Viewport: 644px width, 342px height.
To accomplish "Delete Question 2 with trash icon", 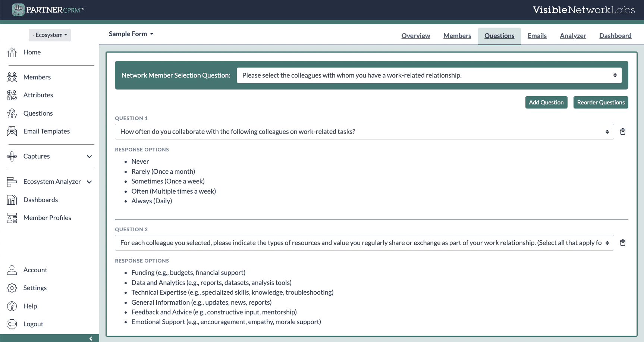I will 623,243.
